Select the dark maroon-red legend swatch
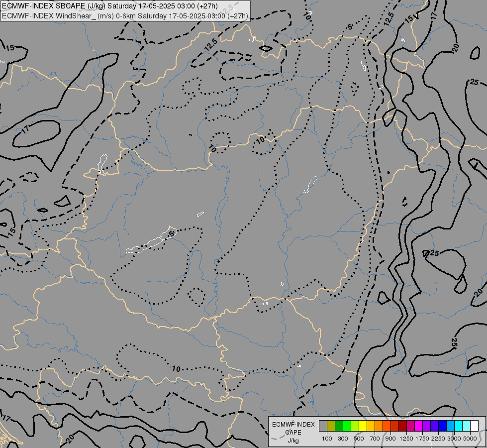487x448 pixels. pos(402,426)
